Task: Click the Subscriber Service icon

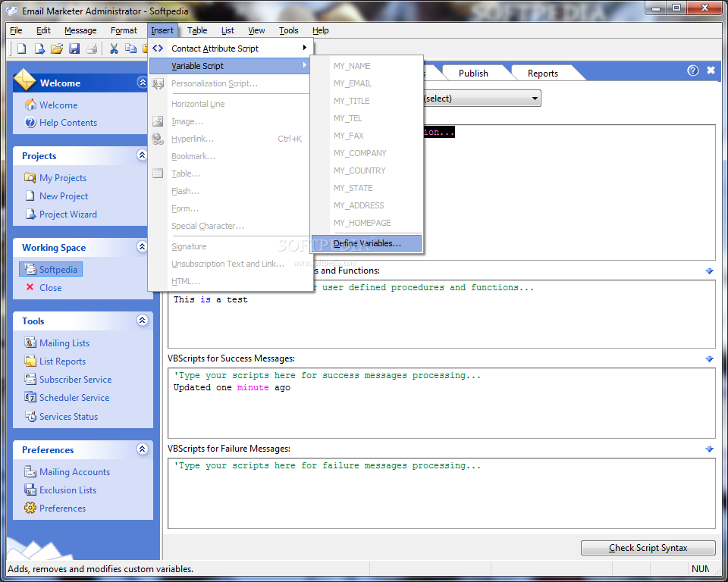Action: pos(30,379)
